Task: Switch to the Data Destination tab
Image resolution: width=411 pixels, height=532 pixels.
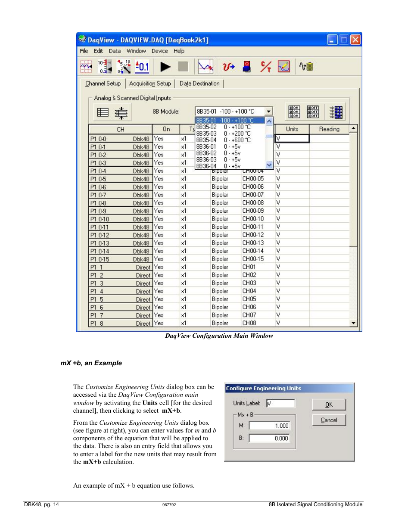Action: click(x=199, y=84)
